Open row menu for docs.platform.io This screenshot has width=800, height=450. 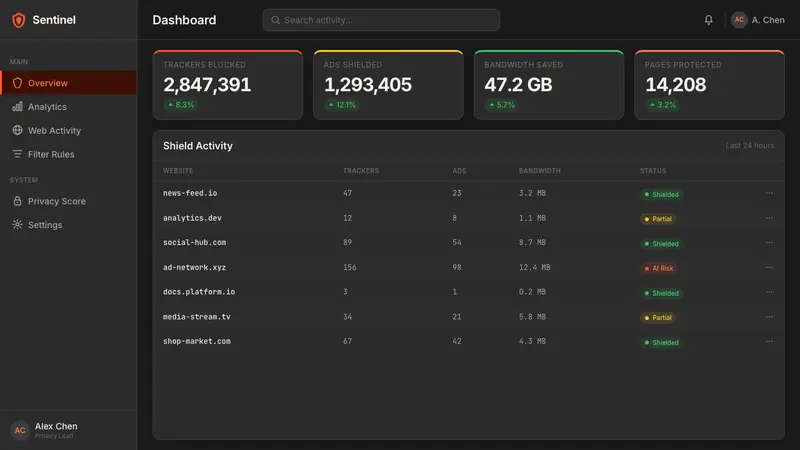[769, 292]
